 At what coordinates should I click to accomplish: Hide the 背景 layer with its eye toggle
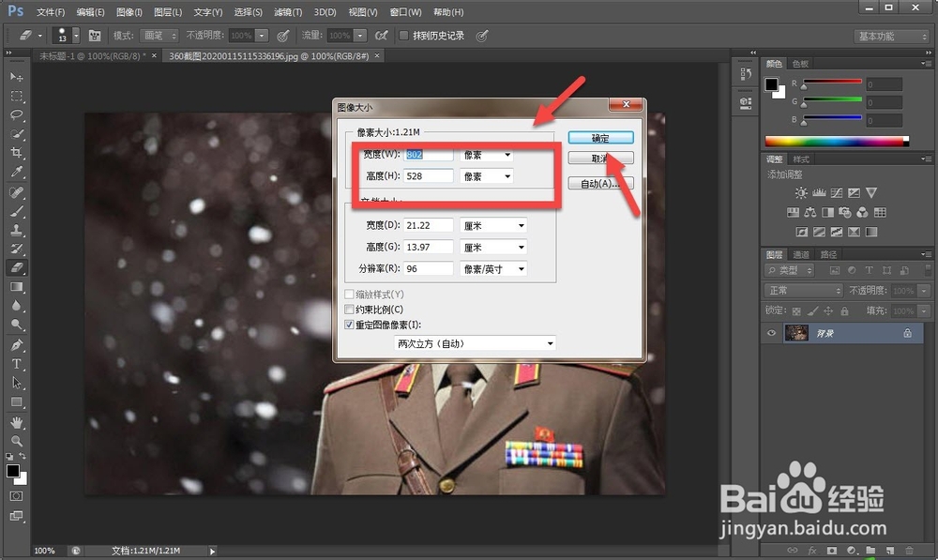771,333
